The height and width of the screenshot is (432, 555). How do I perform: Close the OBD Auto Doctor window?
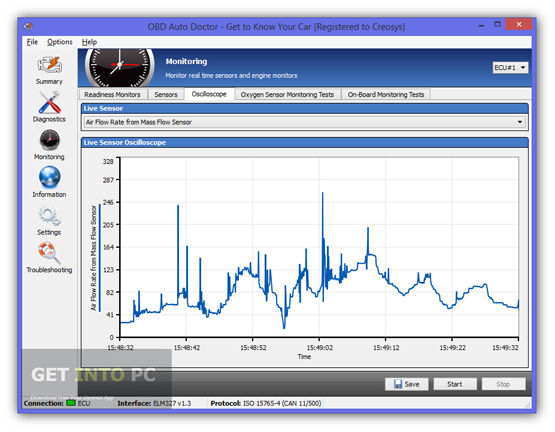[519, 24]
